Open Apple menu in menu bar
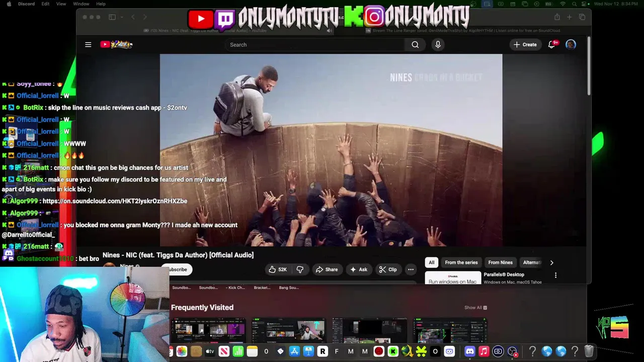The height and width of the screenshot is (362, 644). click(9, 4)
